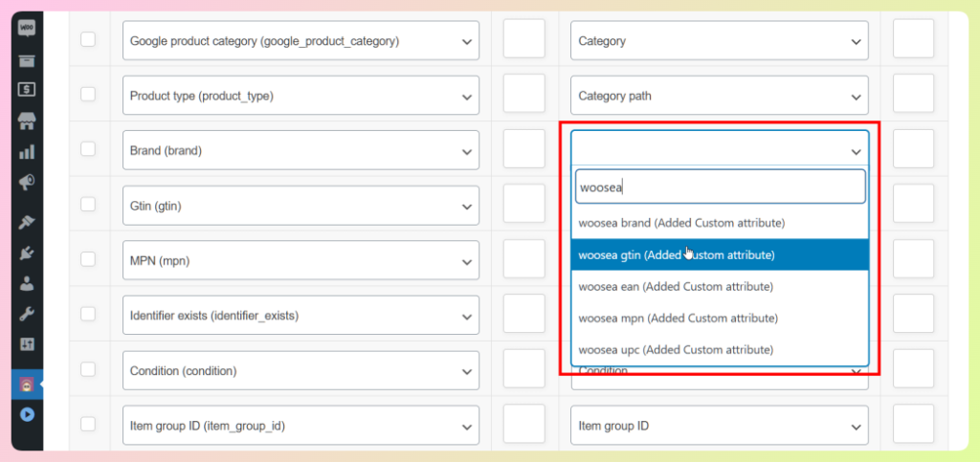Open Users person icon

26,283
